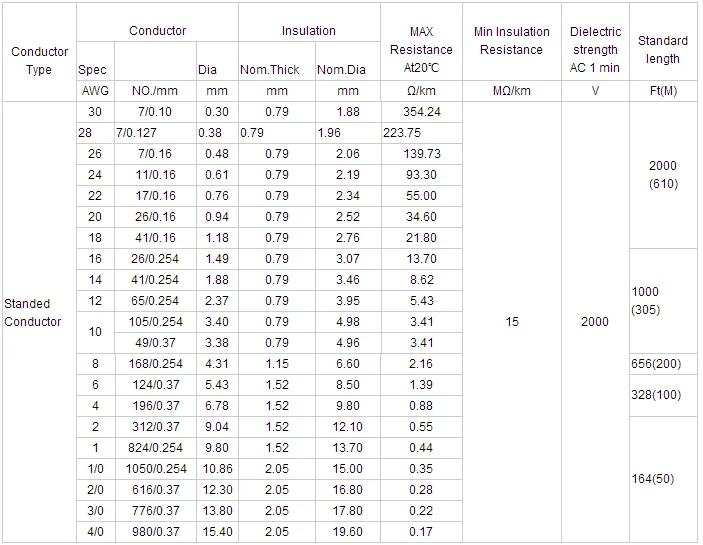The width and height of the screenshot is (703, 545).
Task: Click the 2000 (610) standard length cell
Action: point(662,175)
